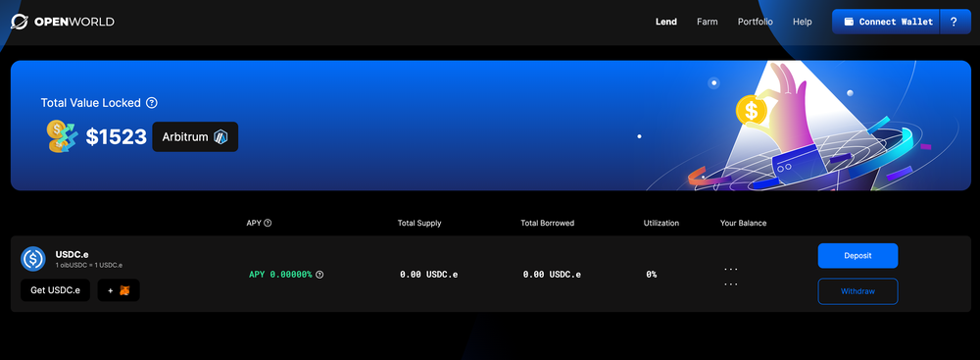Open the Lend tab
Viewport: 980px width, 360px height.
point(666,22)
